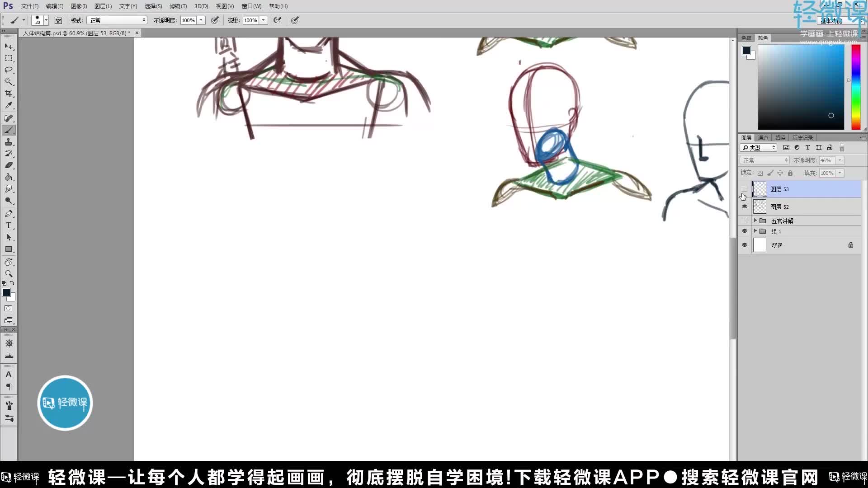This screenshot has height=488, width=868.
Task: Click the 流量 flow value field
Action: pyautogui.click(x=250, y=20)
